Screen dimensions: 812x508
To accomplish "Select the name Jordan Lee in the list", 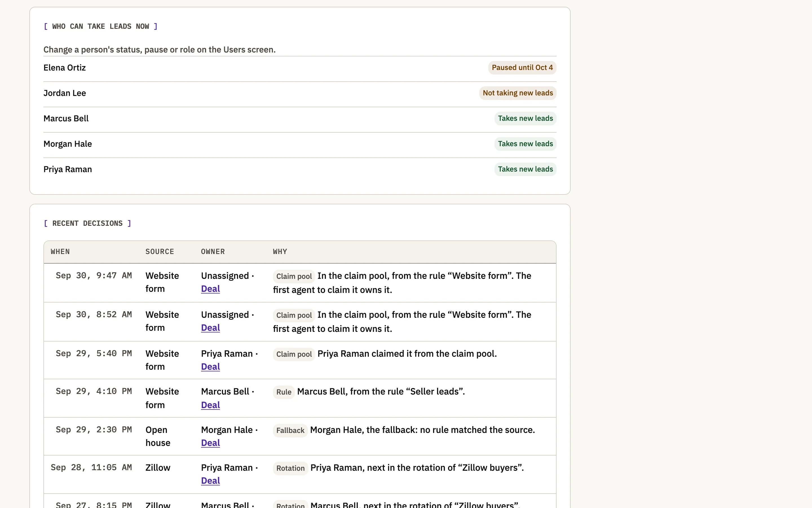I will (x=65, y=93).
